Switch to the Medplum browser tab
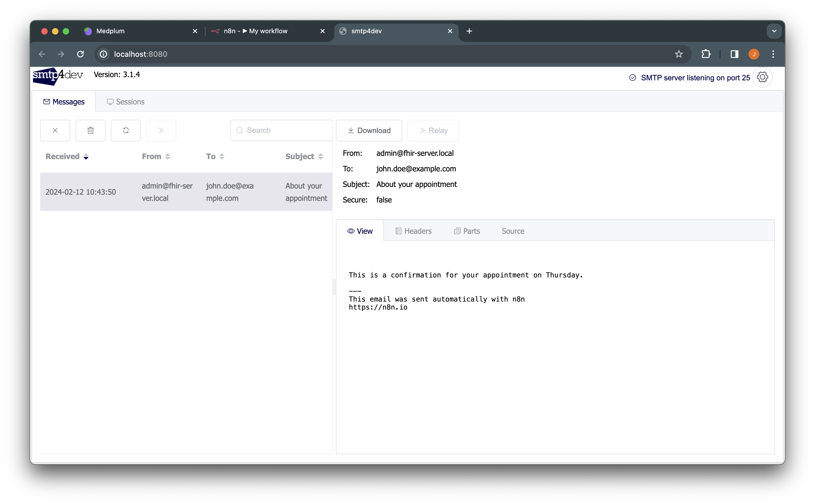 click(140, 31)
